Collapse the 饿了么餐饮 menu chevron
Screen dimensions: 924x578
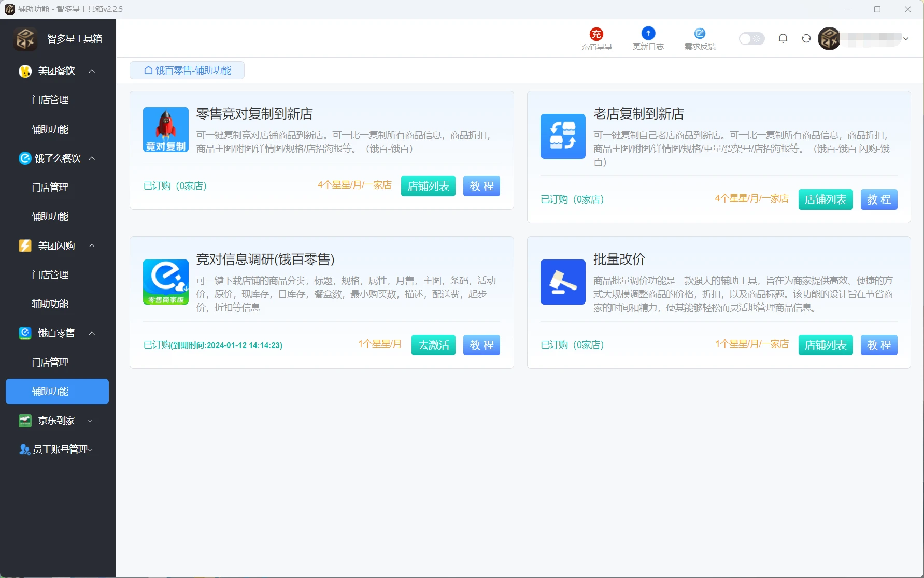tap(92, 158)
